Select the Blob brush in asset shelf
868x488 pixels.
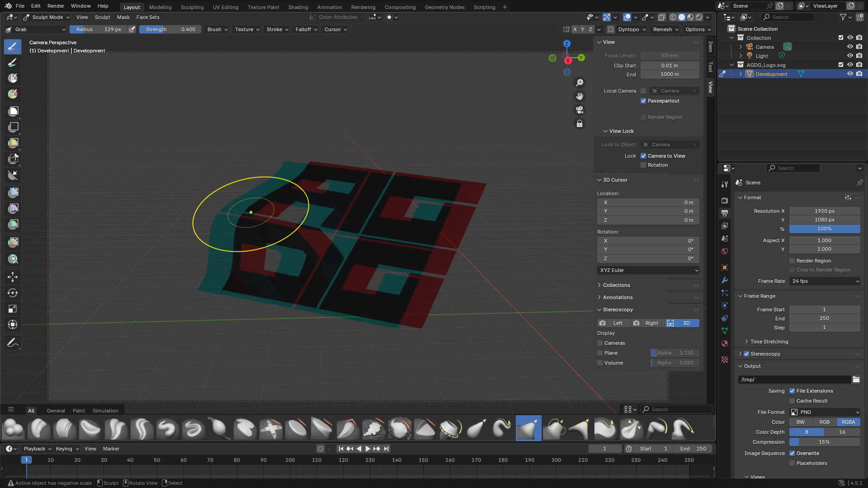coord(13,428)
